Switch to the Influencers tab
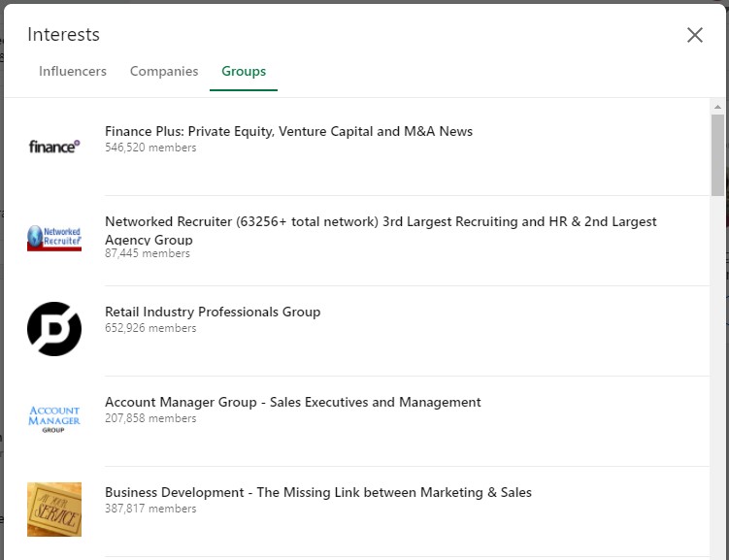 tap(73, 71)
